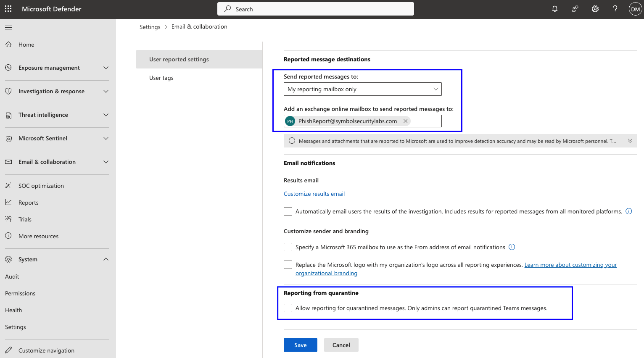
Task: Expand the Microsoft personnel info message
Action: click(x=630, y=140)
